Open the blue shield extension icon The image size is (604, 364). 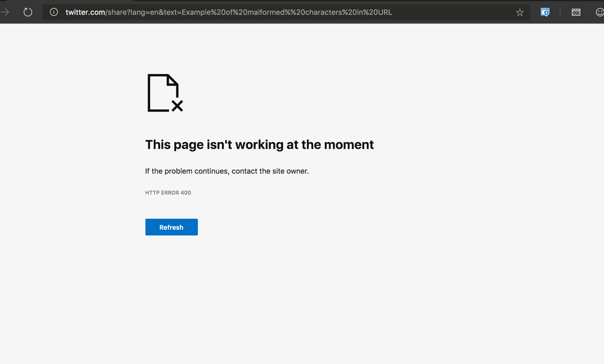tap(545, 12)
